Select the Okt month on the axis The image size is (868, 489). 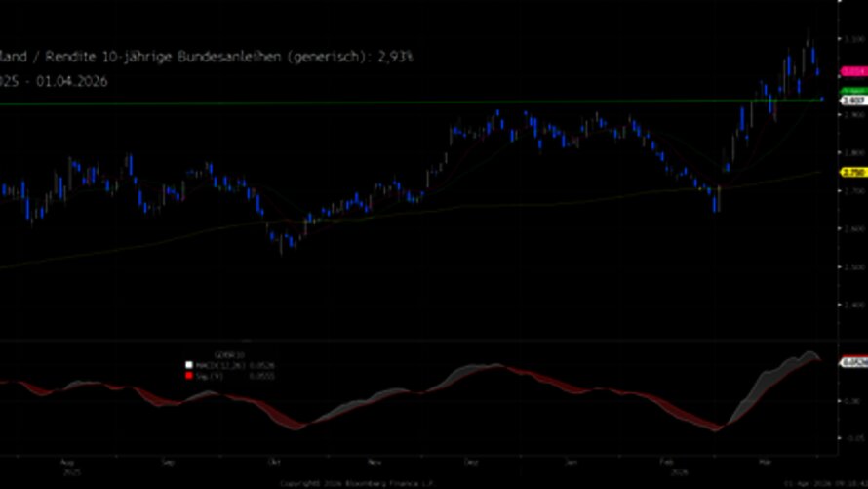tap(272, 457)
